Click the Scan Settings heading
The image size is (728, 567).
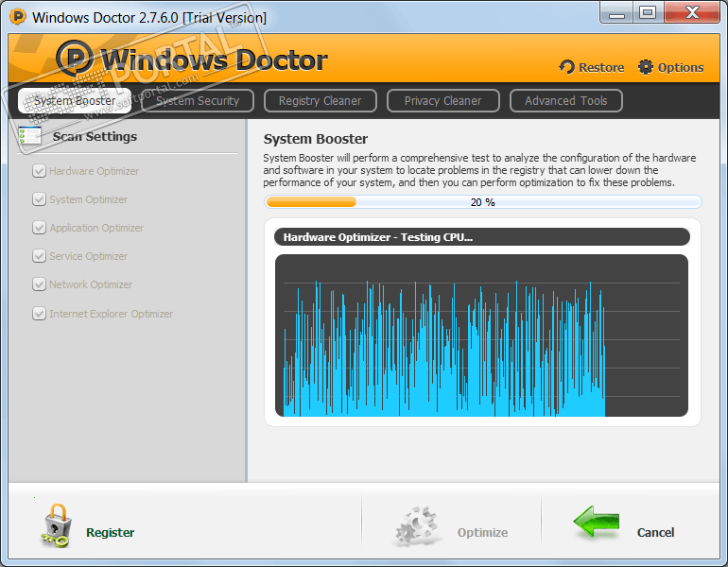(x=95, y=136)
